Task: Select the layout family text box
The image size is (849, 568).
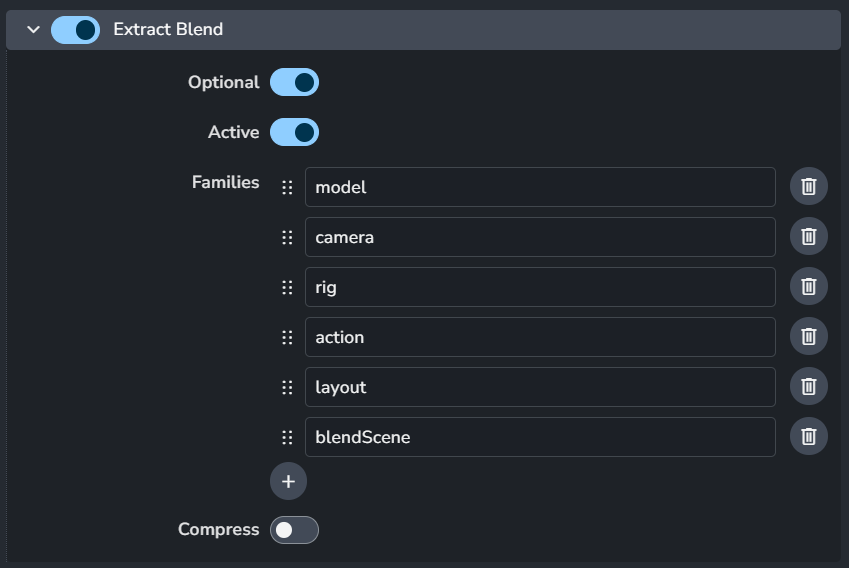Action: pos(540,387)
